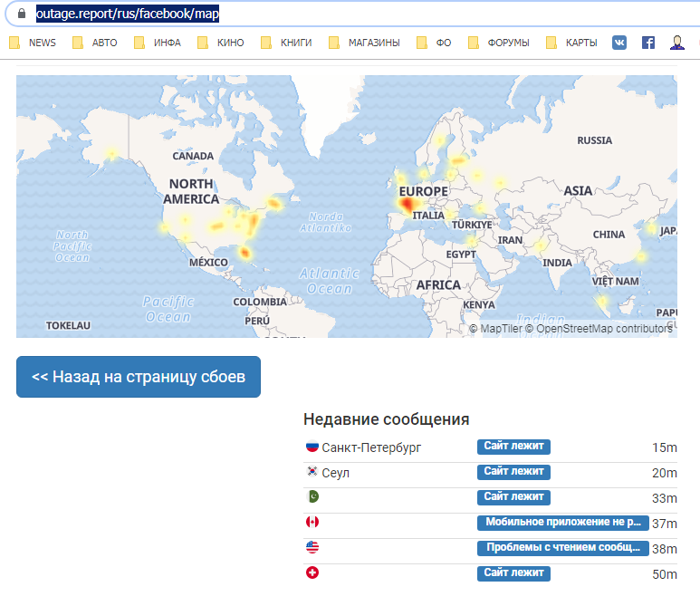
Task: Select the URL text outage.report/rus/facebook/map
Action: point(128,14)
